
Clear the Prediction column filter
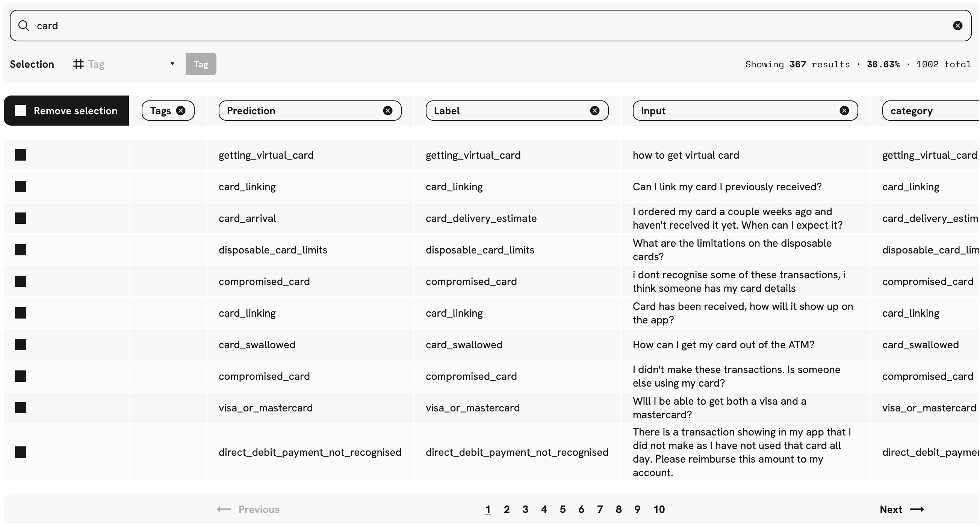[387, 111]
